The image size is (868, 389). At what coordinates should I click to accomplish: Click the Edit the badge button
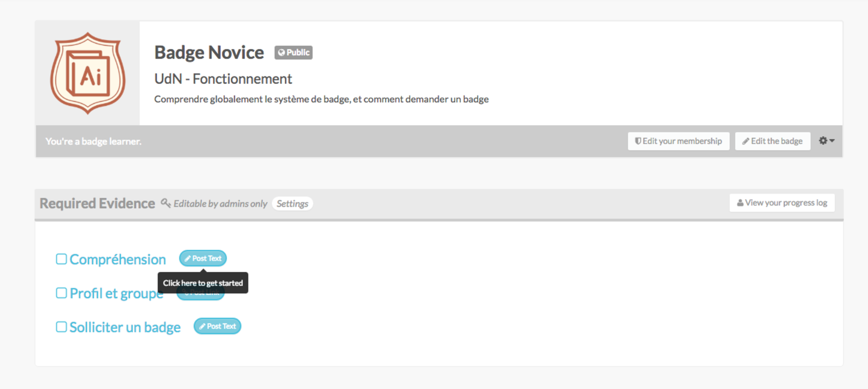click(773, 141)
